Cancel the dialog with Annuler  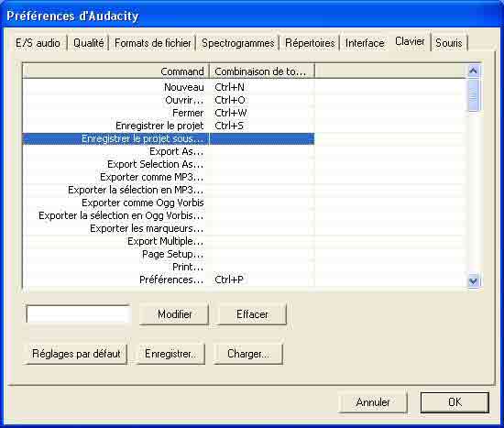tap(373, 402)
